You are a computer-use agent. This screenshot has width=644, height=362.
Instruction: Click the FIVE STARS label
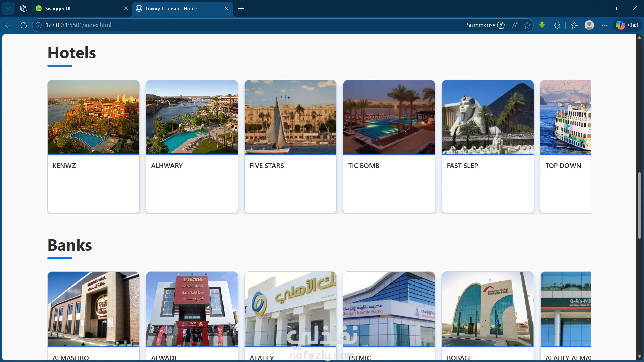pyautogui.click(x=267, y=166)
